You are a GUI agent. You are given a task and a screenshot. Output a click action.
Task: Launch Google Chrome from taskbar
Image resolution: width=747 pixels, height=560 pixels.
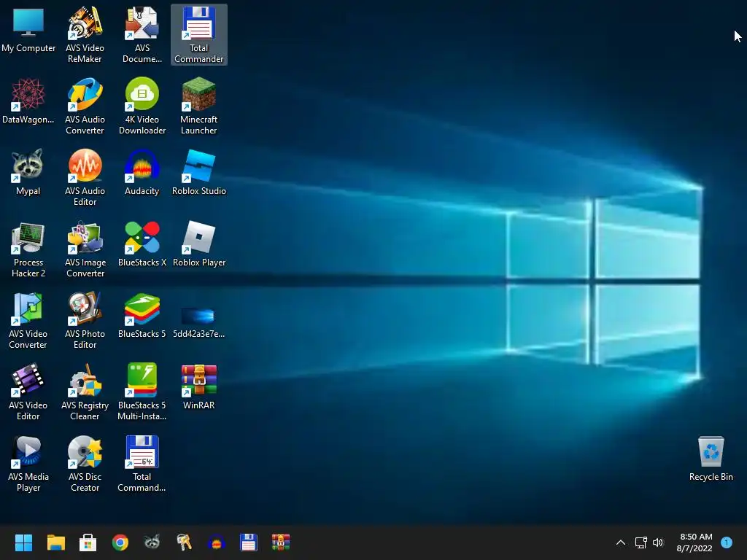[x=120, y=542]
